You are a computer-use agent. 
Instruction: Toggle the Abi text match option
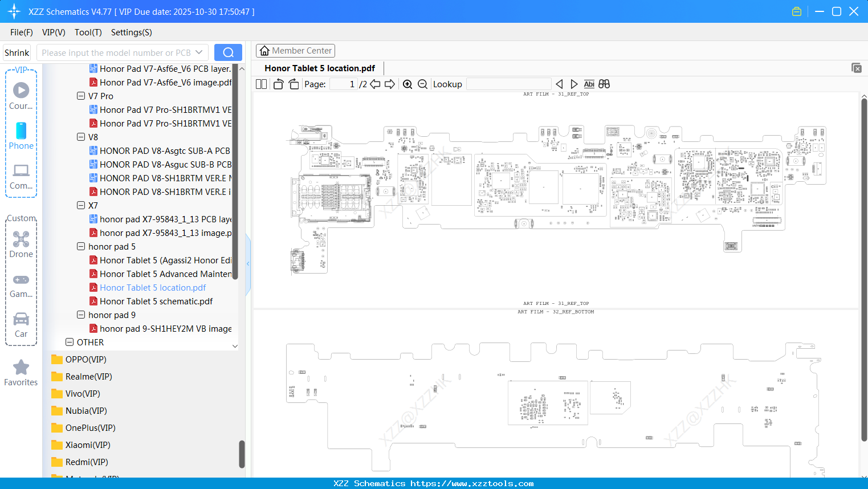tap(589, 84)
